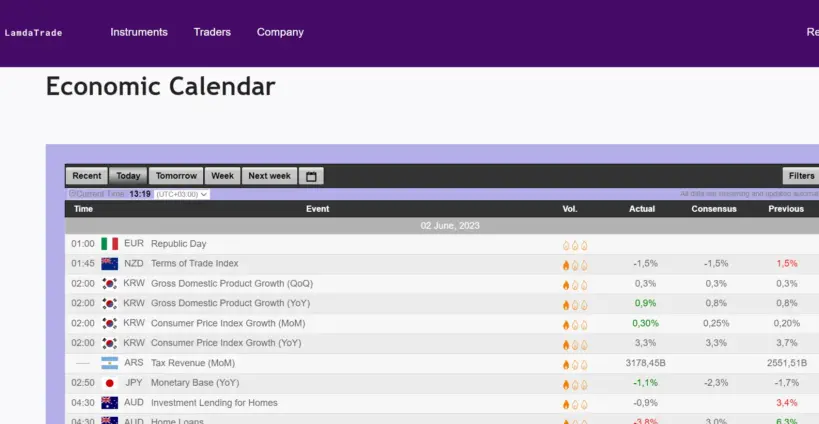Open the calendar date picker icon

(x=311, y=176)
